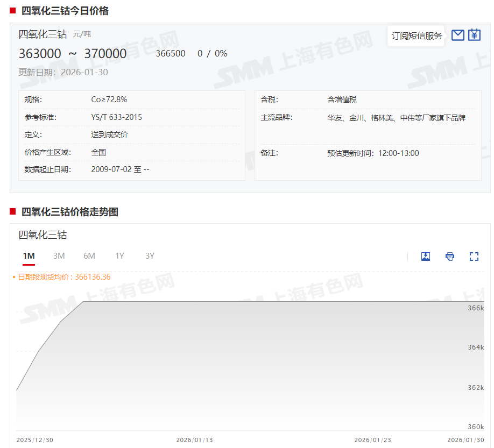494x448 pixels.
Task: Click the envelope mail subscription icon
Action: pos(457,35)
